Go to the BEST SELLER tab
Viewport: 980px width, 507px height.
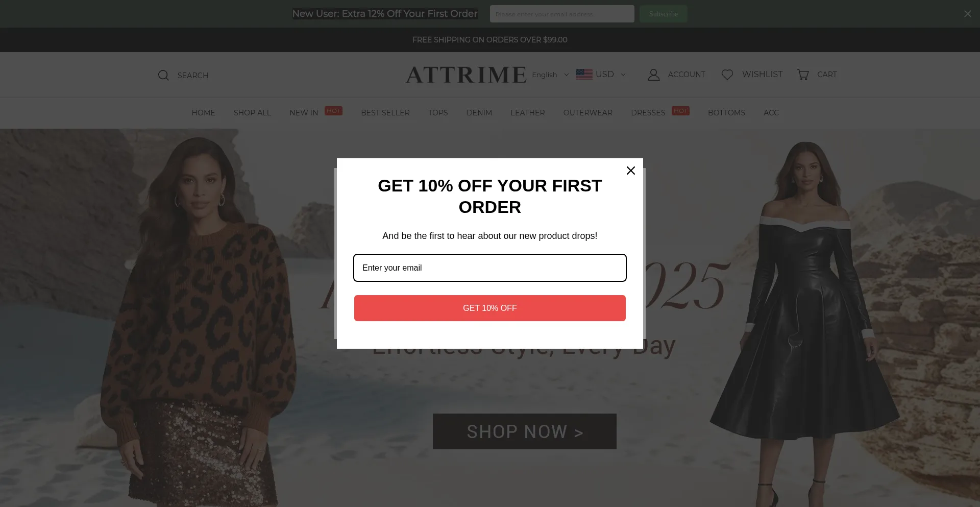[x=385, y=113]
